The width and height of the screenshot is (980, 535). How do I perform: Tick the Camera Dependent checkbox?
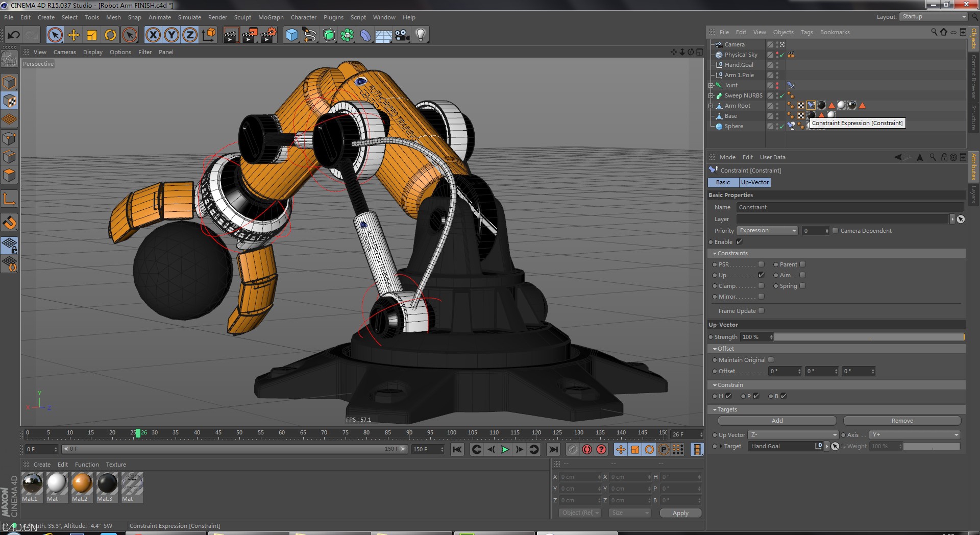point(835,231)
